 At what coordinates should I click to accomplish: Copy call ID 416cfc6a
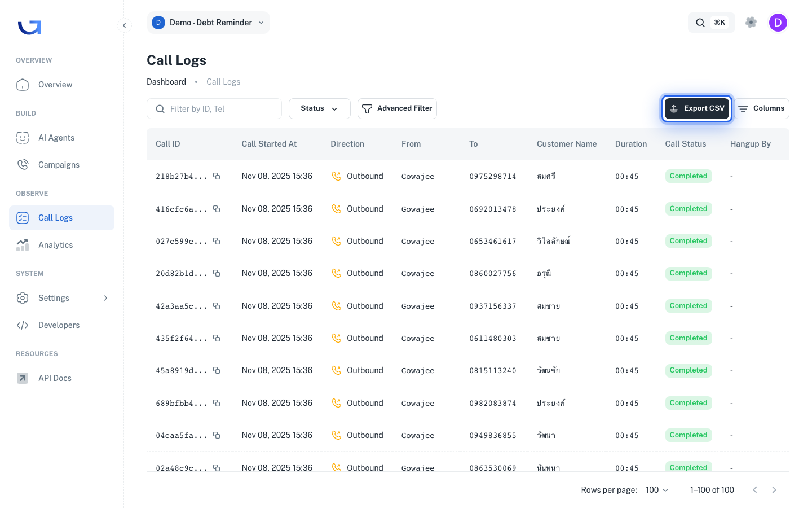[x=217, y=209]
